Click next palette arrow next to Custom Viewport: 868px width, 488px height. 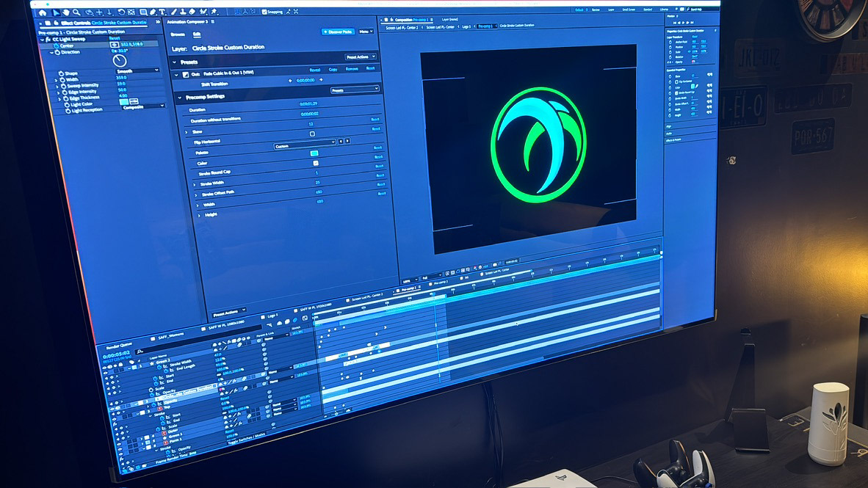(347, 141)
